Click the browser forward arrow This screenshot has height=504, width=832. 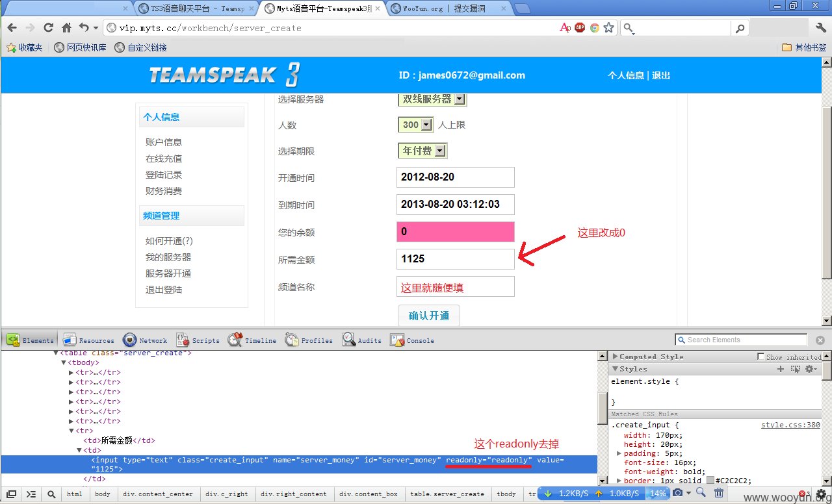[30, 28]
